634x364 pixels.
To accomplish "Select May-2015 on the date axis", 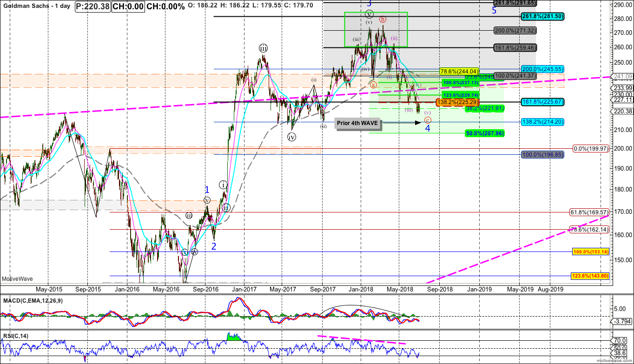I will [48, 289].
